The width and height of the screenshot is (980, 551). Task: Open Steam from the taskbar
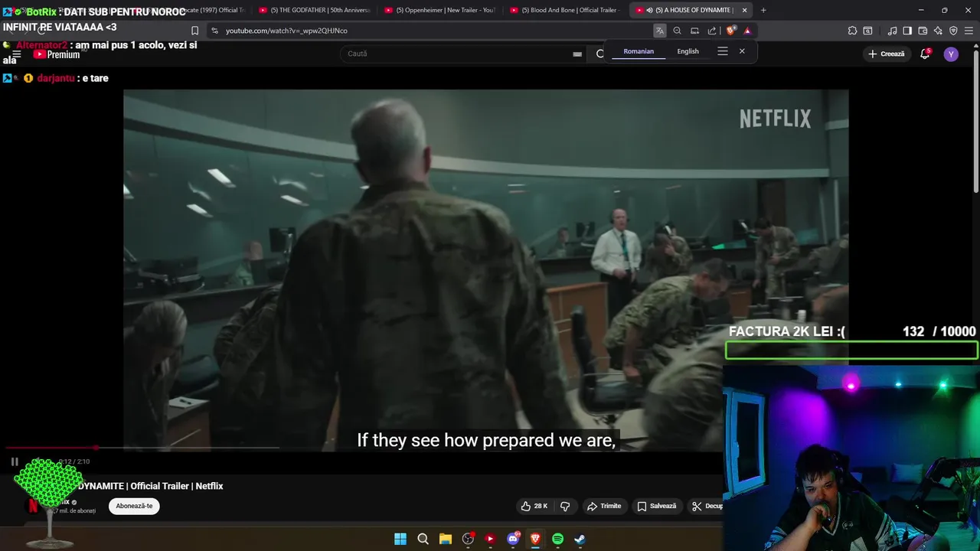click(x=580, y=539)
